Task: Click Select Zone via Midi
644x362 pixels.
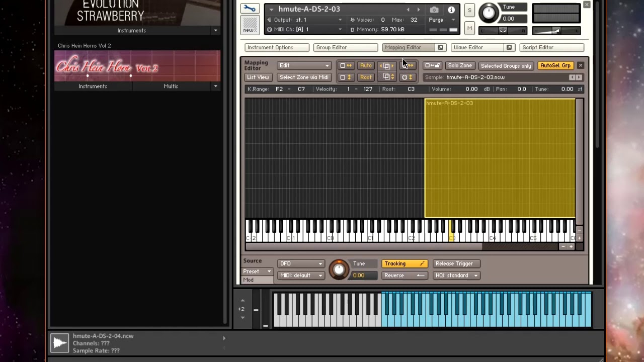Action: point(304,77)
